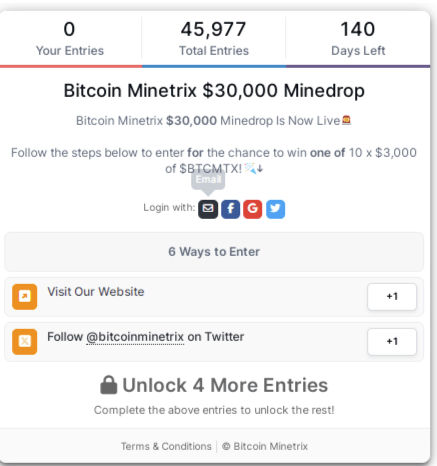Expand the 6 Ways to Enter bar
The height and width of the screenshot is (466, 437).
214,252
